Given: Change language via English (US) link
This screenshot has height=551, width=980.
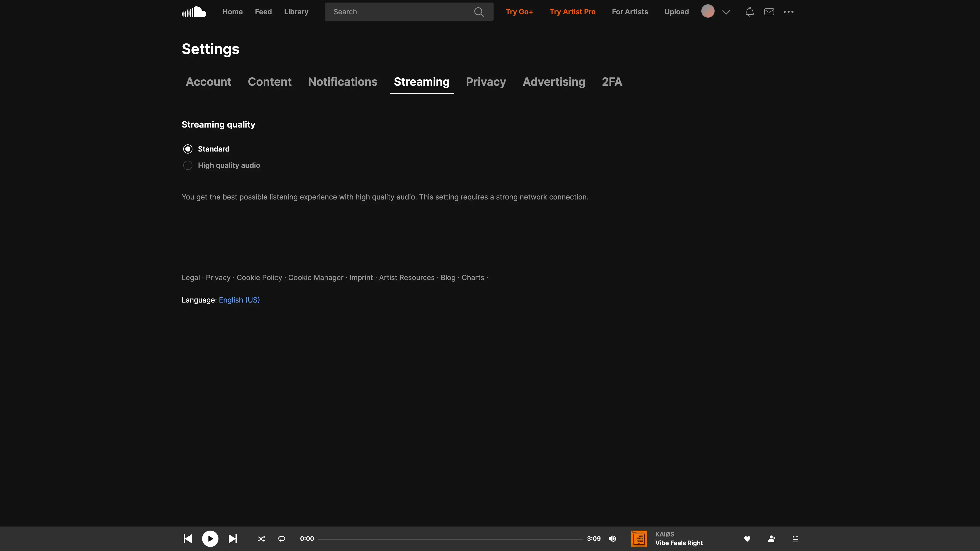Looking at the screenshot, I should pos(239,300).
